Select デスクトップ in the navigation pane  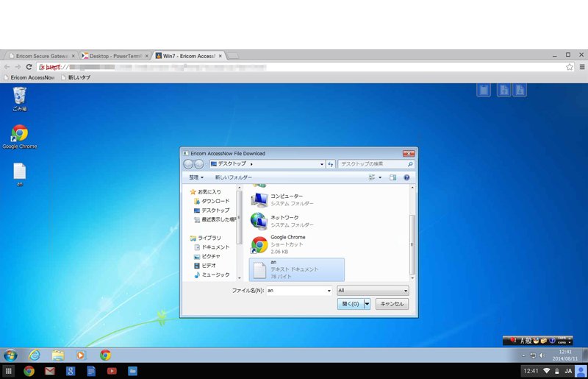pos(212,210)
